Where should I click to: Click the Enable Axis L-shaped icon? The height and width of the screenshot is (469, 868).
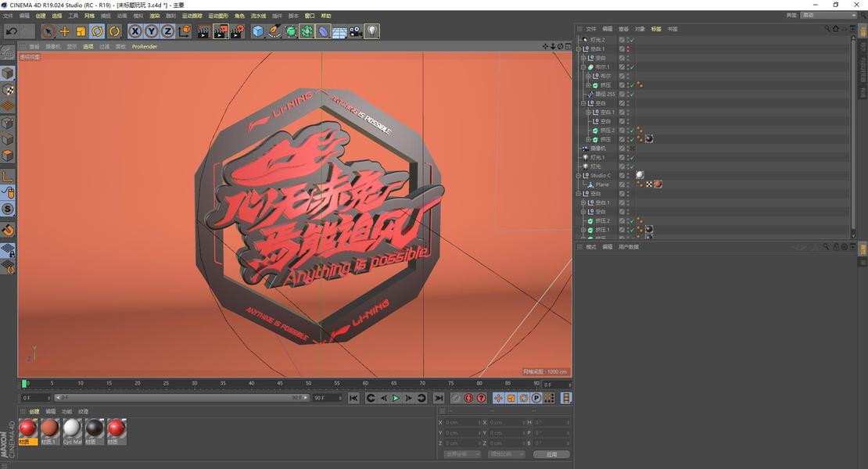(7, 177)
